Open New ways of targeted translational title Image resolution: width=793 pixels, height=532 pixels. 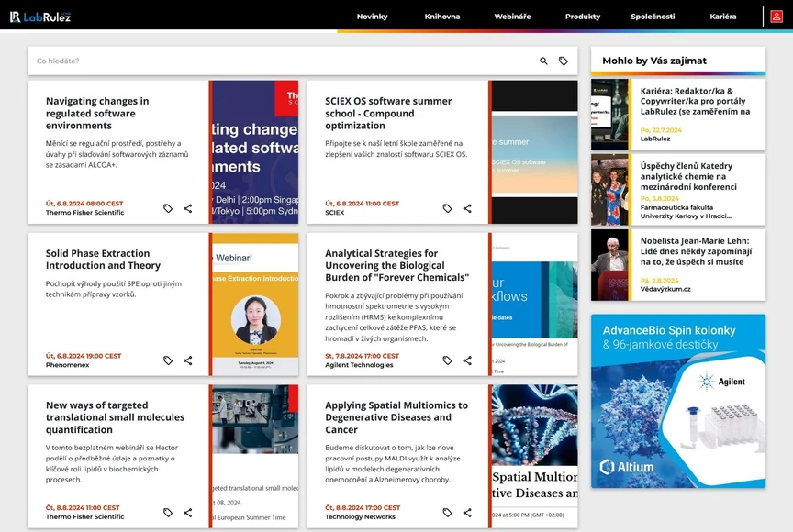(115, 417)
